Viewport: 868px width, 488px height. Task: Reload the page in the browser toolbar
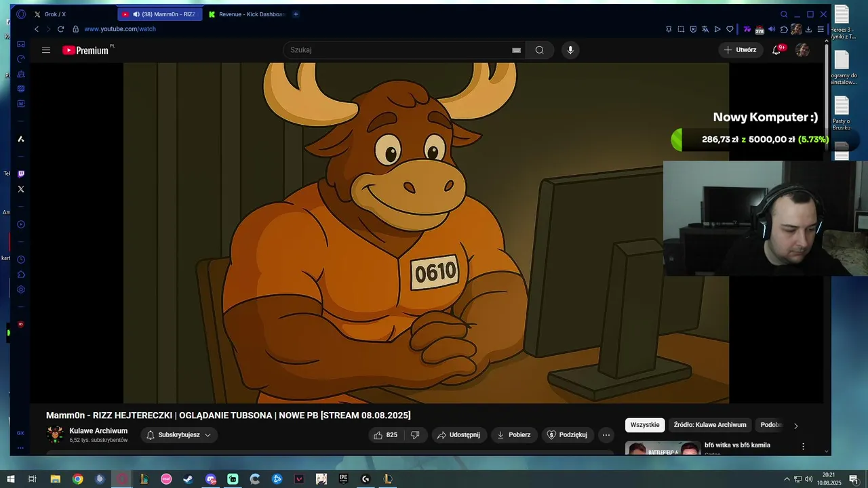(60, 29)
